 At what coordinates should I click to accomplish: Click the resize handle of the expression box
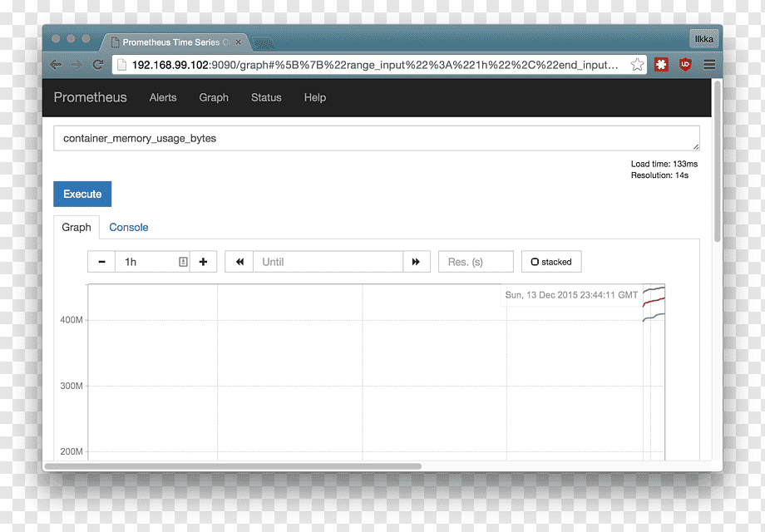696,147
